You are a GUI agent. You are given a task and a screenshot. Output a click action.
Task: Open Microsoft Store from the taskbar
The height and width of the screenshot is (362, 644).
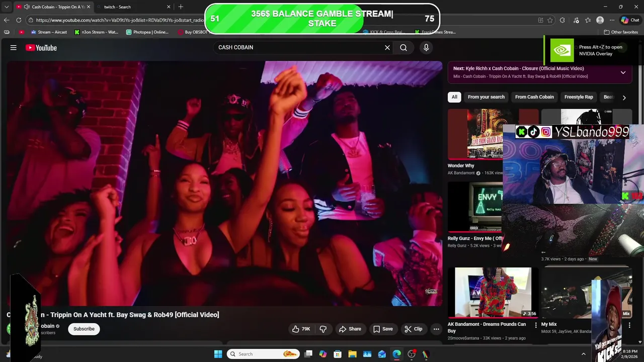pos(338,354)
